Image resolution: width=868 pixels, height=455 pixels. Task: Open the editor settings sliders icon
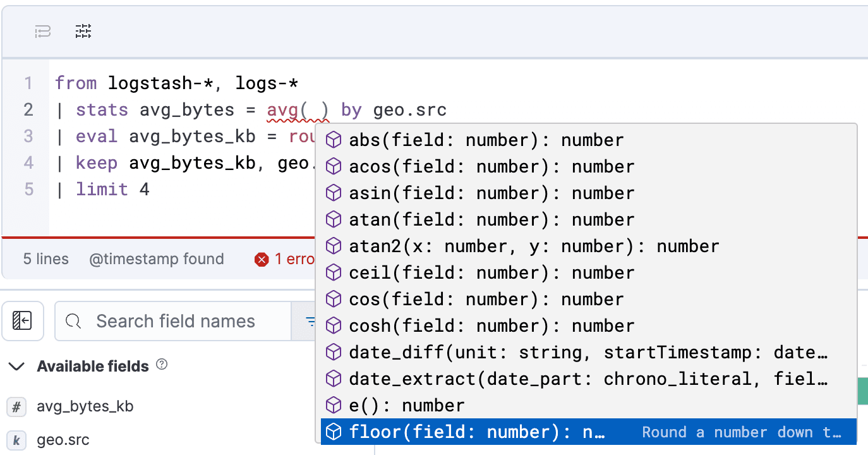tap(83, 31)
